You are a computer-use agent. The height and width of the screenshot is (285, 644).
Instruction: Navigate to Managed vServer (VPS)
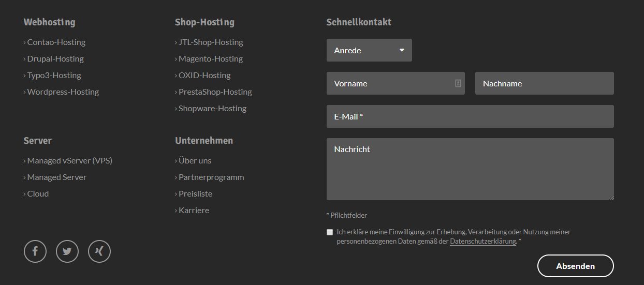tap(69, 161)
